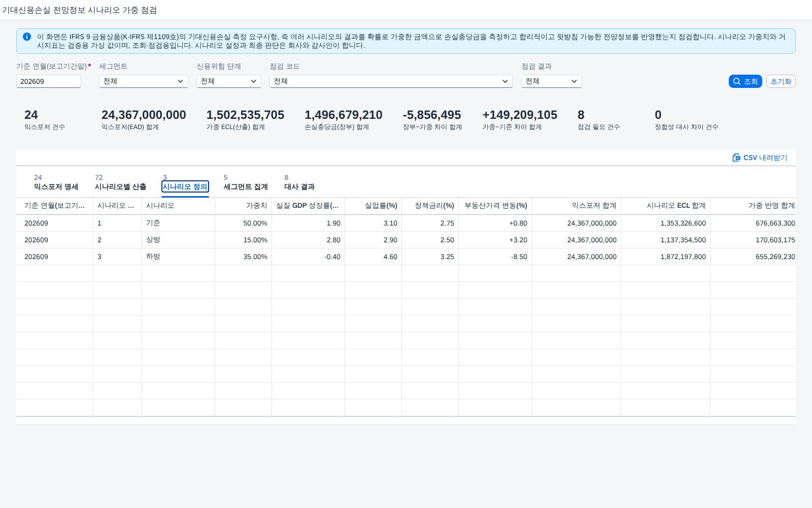Click the info icon in the notice banner
The image size is (812, 508).
27,37
